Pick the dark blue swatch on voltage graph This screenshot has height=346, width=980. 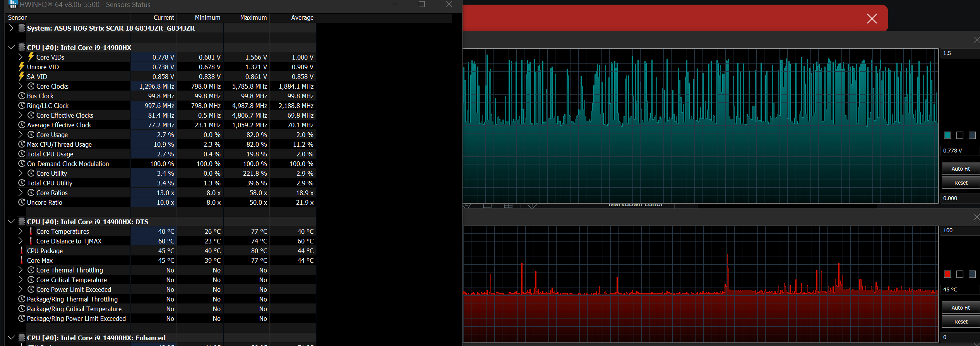972,135
